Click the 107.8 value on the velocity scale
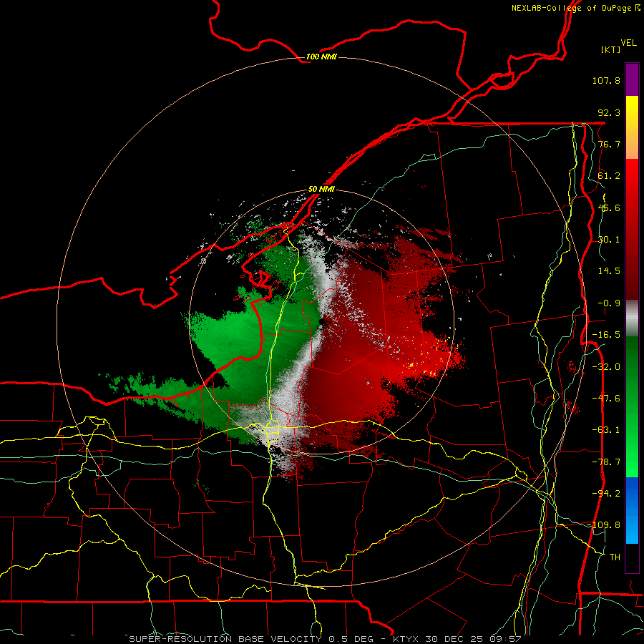Image resolution: width=644 pixels, height=644 pixels. (x=606, y=80)
